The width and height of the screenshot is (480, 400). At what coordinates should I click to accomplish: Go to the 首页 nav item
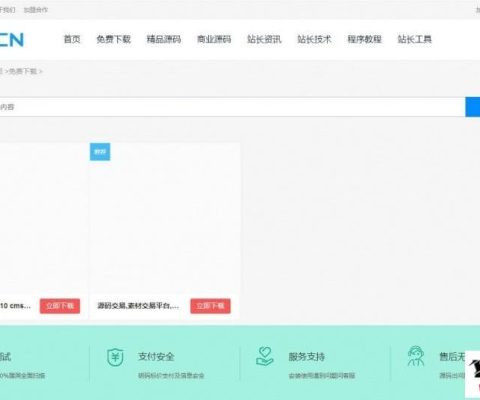[x=72, y=39]
